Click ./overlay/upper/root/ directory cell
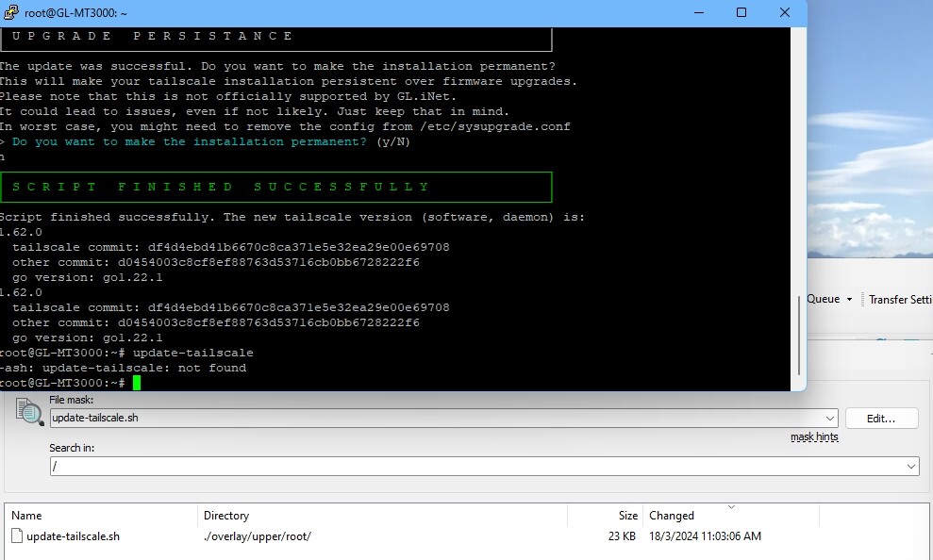The height and width of the screenshot is (560, 933). click(x=257, y=536)
